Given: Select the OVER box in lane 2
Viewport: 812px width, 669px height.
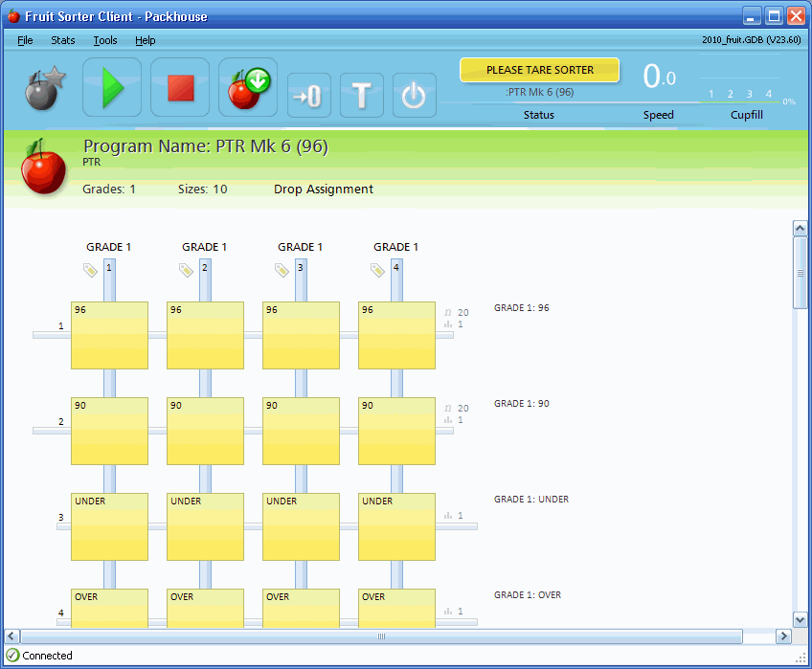Looking at the screenshot, I should coord(206,609).
